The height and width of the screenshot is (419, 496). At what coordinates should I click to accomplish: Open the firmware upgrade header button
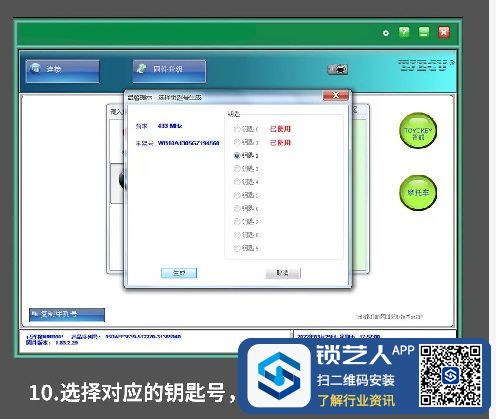[x=169, y=71]
